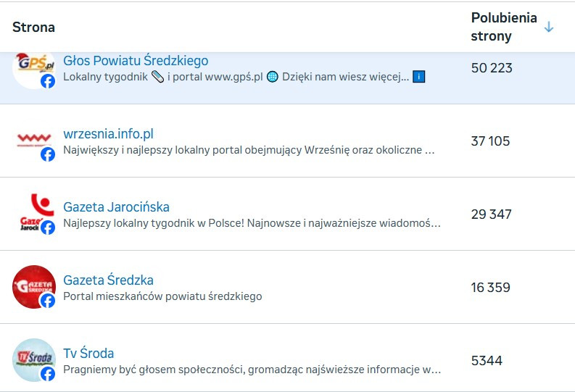Click the 37 105 likes value
The width and height of the screenshot is (575, 392).
point(491,141)
